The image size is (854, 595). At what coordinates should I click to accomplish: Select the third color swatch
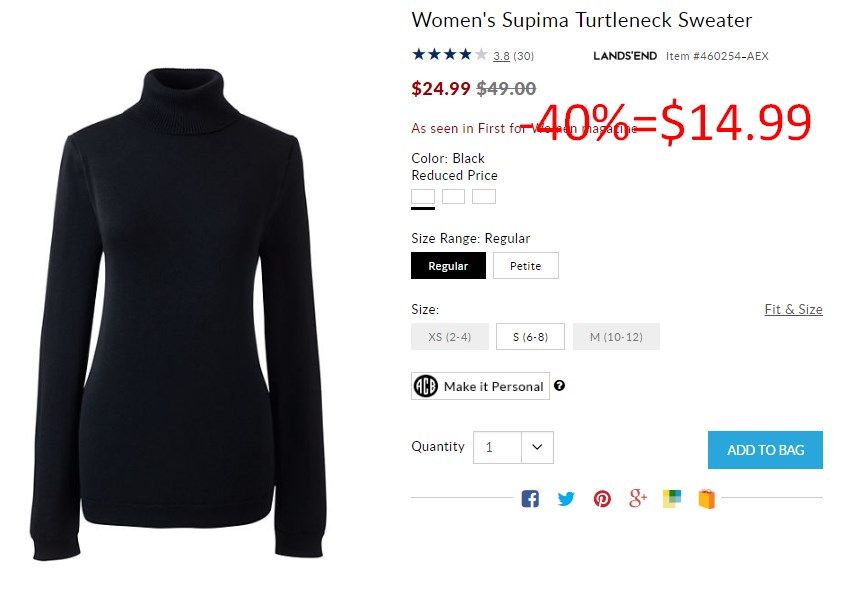click(x=484, y=196)
